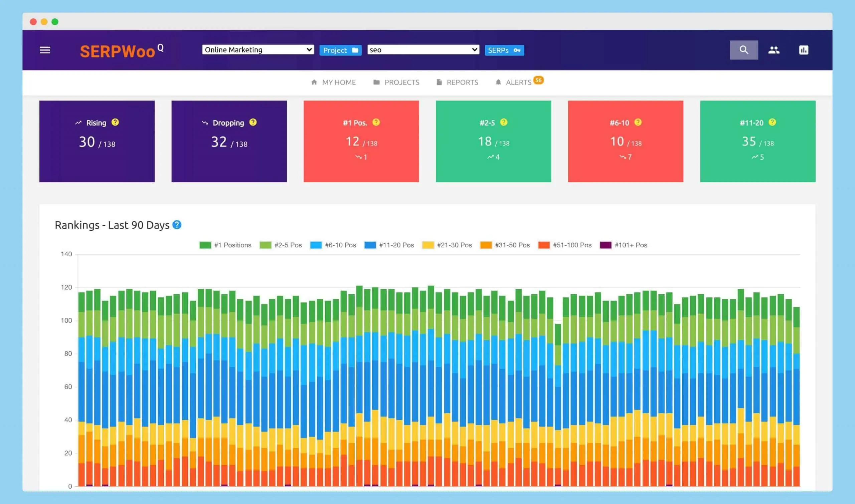Image resolution: width=855 pixels, height=504 pixels.
Task: Click the green color swatch beside #2-5 Pos legend
Action: click(266, 245)
